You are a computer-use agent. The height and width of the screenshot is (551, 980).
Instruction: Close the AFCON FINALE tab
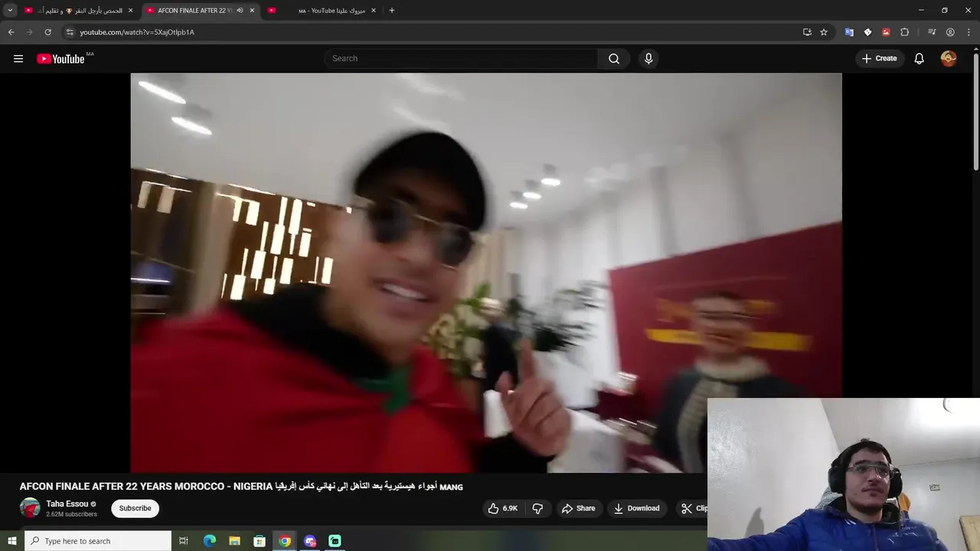pyautogui.click(x=252, y=11)
